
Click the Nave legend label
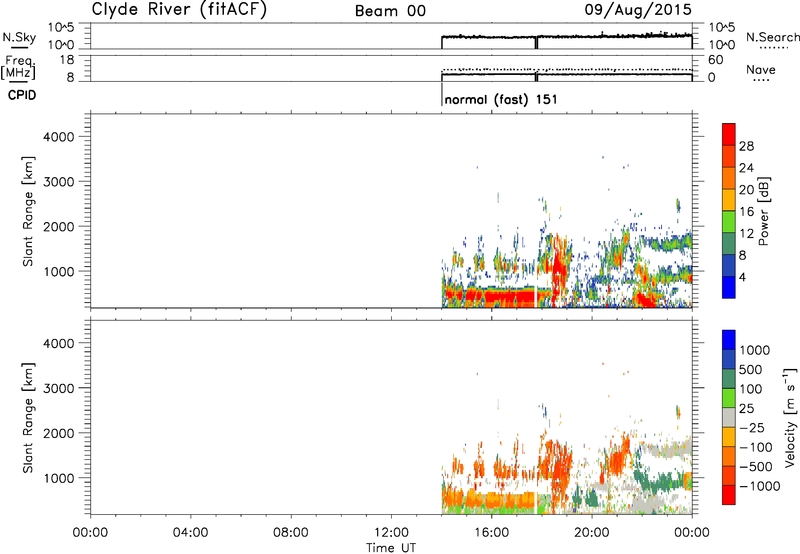pos(761,69)
